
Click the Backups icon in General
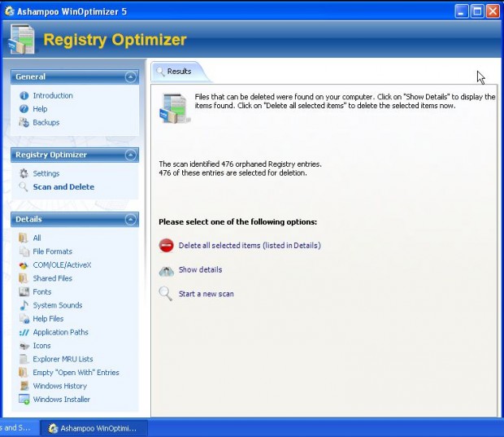click(x=24, y=123)
